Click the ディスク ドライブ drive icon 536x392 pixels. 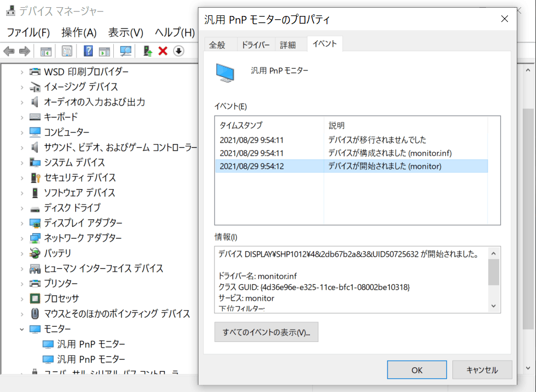click(x=35, y=208)
